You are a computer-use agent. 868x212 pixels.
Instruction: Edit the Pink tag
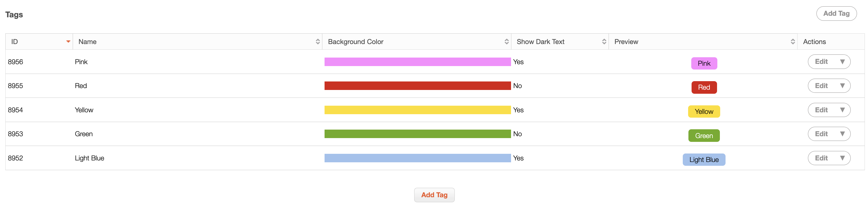tap(821, 62)
